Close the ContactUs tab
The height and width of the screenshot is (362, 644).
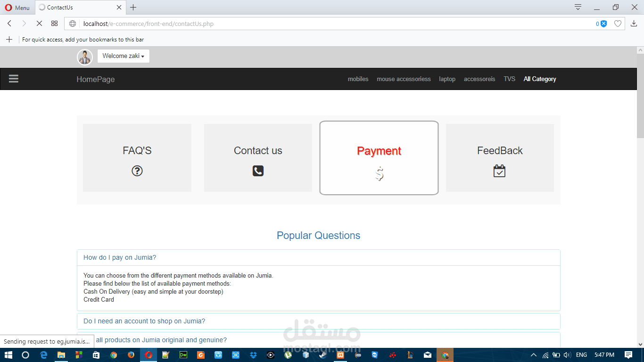point(119,8)
